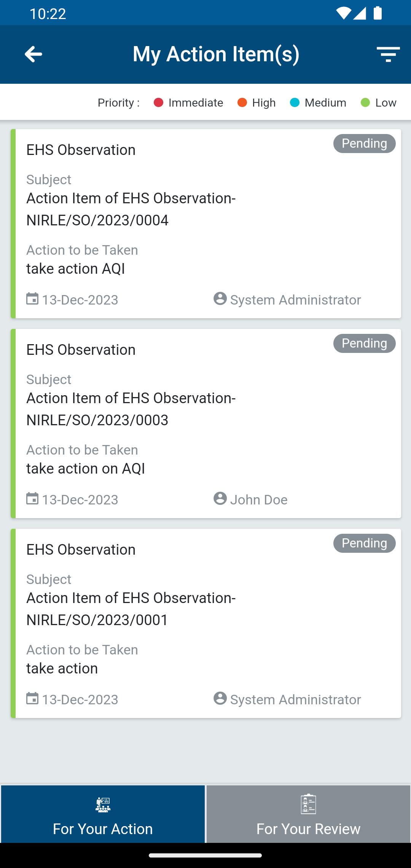Click Pending badge on 0004 action item

tap(365, 144)
